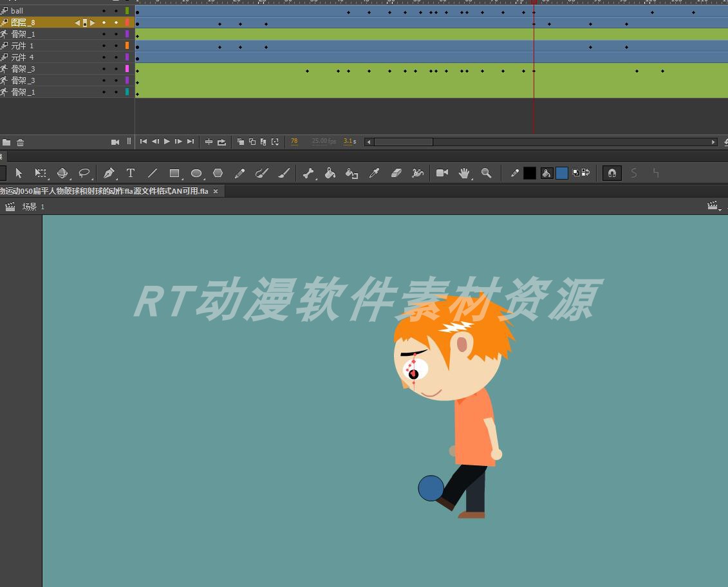Toggle Snap to Objects magnet
The height and width of the screenshot is (587, 728).
pos(612,173)
